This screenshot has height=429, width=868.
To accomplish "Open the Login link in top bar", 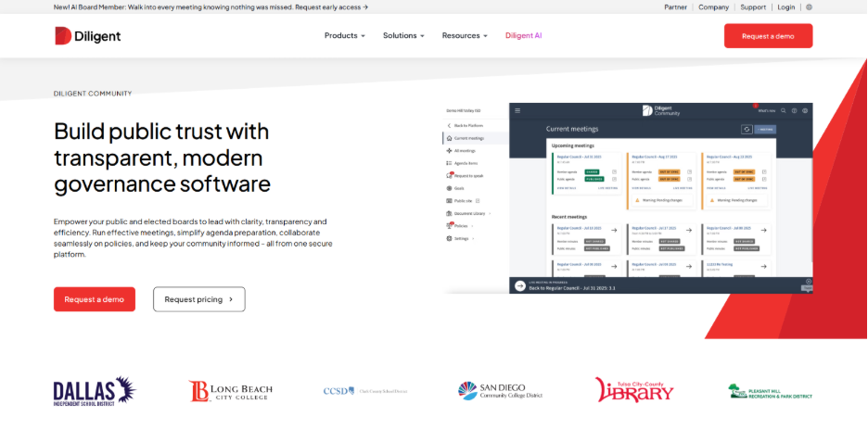I will [785, 7].
